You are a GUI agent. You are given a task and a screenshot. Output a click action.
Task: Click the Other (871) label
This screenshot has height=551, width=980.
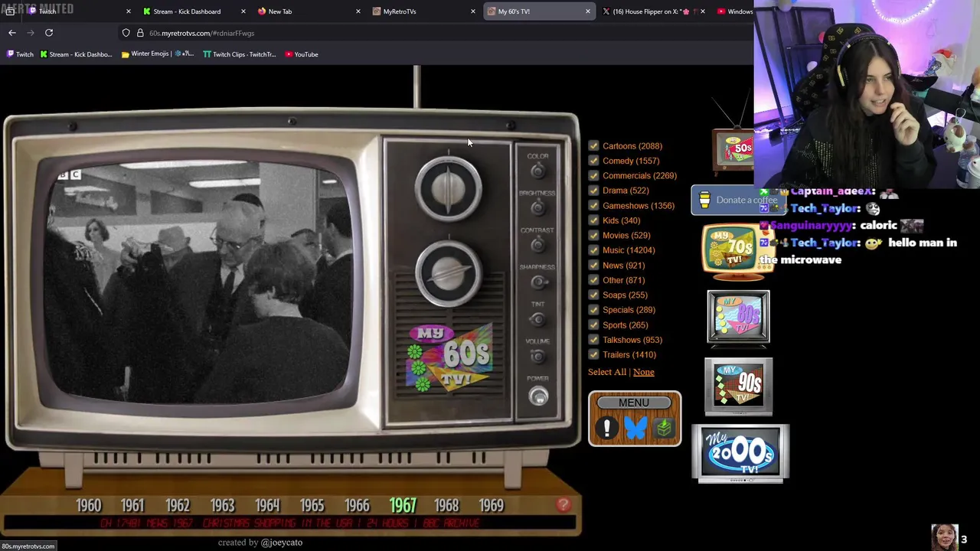click(x=623, y=280)
